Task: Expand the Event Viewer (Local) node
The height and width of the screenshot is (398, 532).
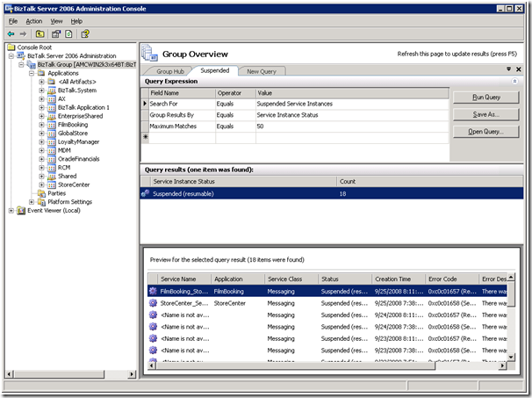Action: (11, 211)
